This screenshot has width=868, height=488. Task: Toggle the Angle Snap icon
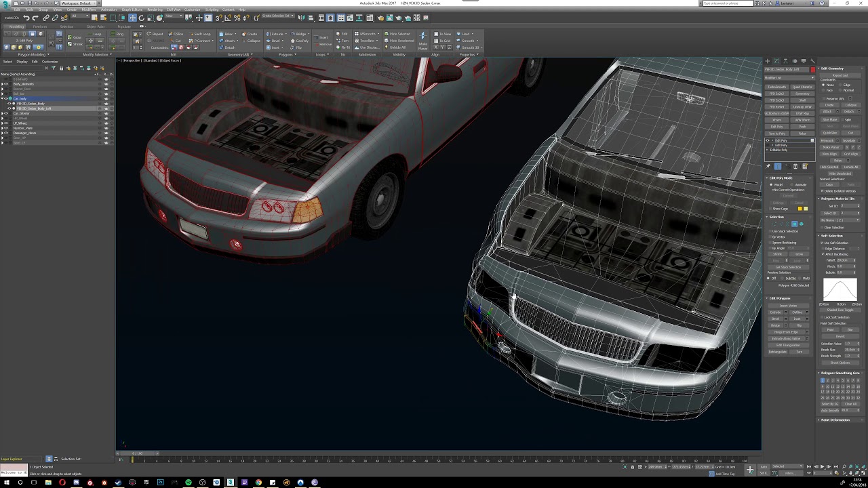227,18
